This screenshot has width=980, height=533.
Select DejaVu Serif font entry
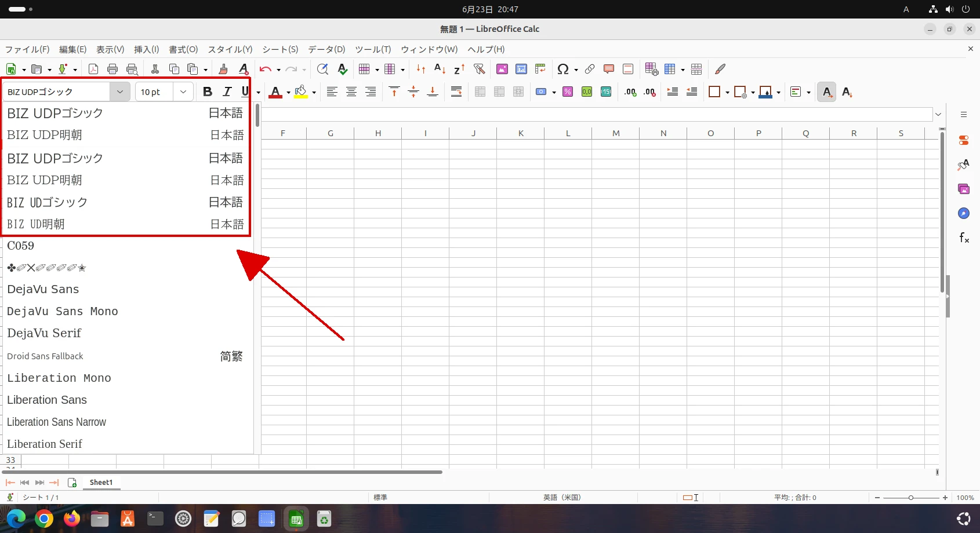point(44,333)
